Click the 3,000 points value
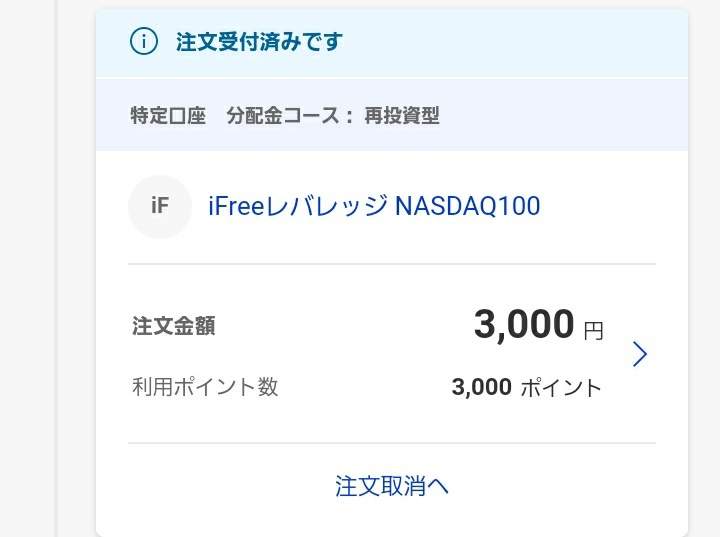Screen dimensions: 720x537 482,387
